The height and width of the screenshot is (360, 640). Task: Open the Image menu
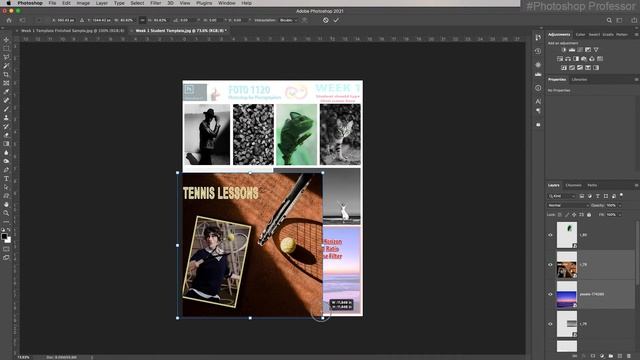tap(83, 3)
